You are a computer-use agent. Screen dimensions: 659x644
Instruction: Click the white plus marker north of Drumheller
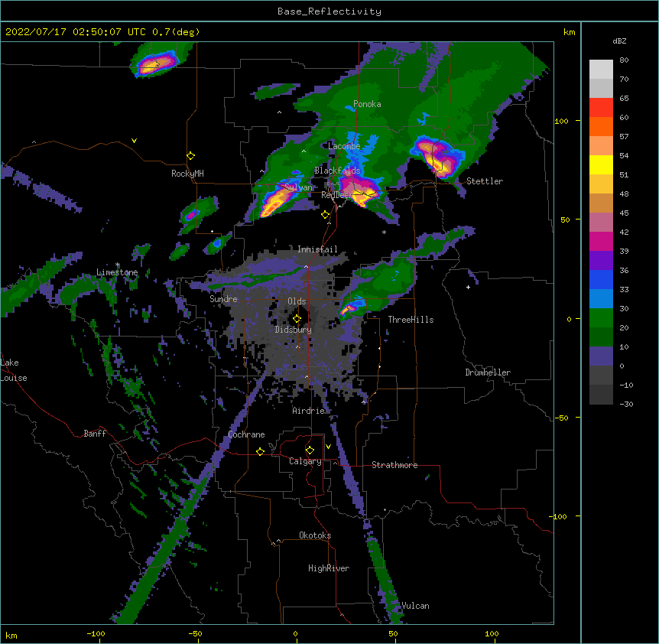(468, 287)
